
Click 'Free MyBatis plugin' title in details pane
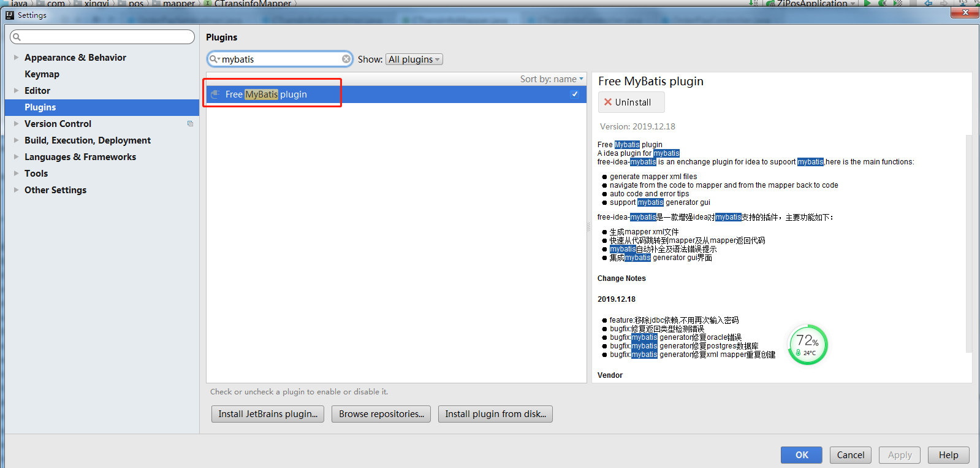(650, 82)
